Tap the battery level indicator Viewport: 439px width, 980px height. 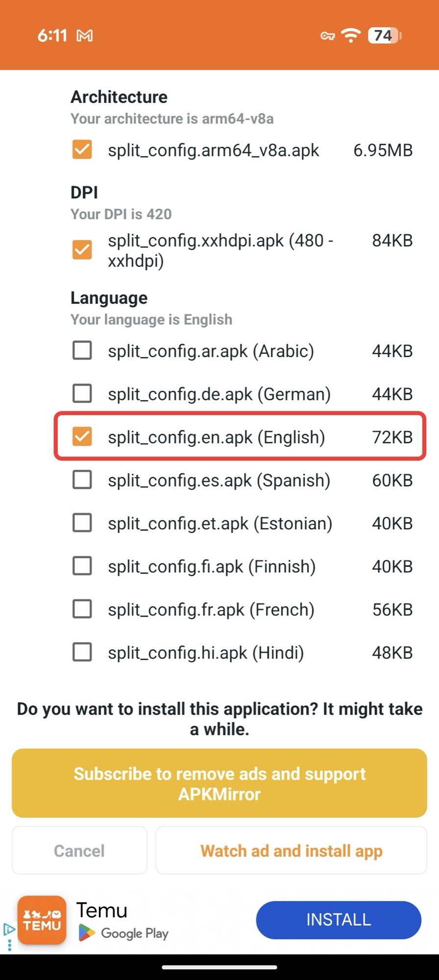(385, 36)
